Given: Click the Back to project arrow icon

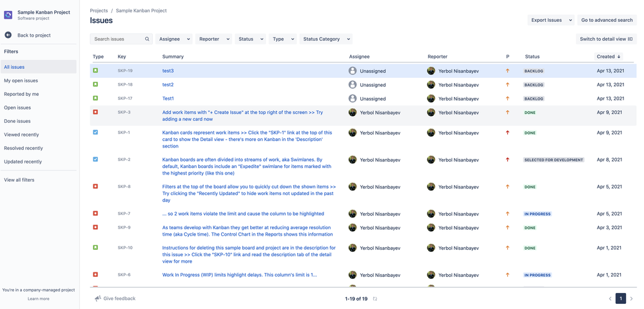Looking at the screenshot, I should pos(8,35).
